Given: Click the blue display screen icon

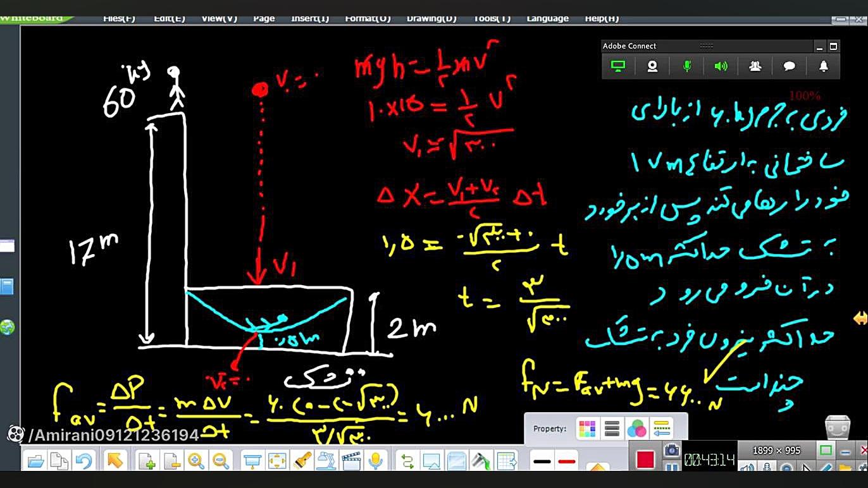Looking at the screenshot, I should 431,461.
